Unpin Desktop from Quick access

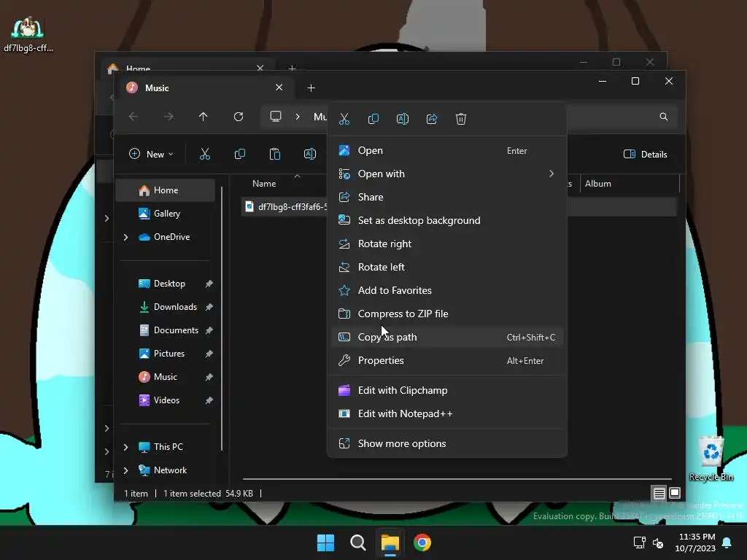(x=209, y=284)
